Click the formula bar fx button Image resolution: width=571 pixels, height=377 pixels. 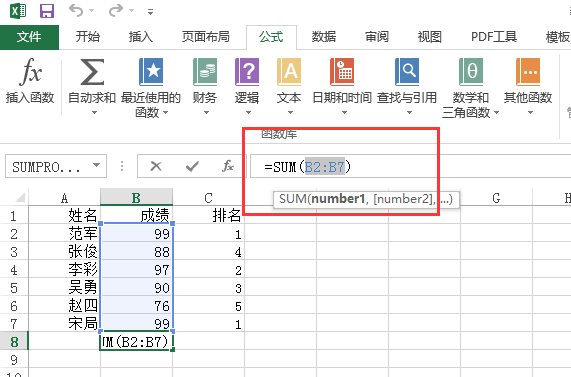(228, 166)
